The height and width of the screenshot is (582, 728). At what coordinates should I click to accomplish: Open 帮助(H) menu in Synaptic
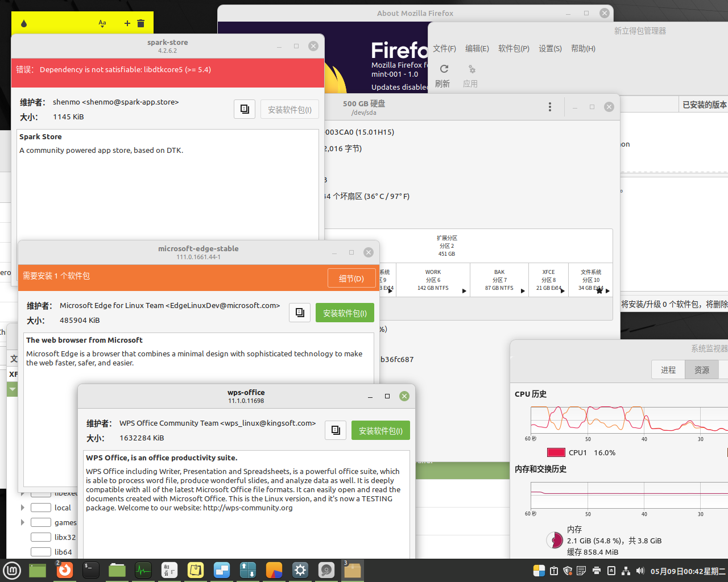583,48
